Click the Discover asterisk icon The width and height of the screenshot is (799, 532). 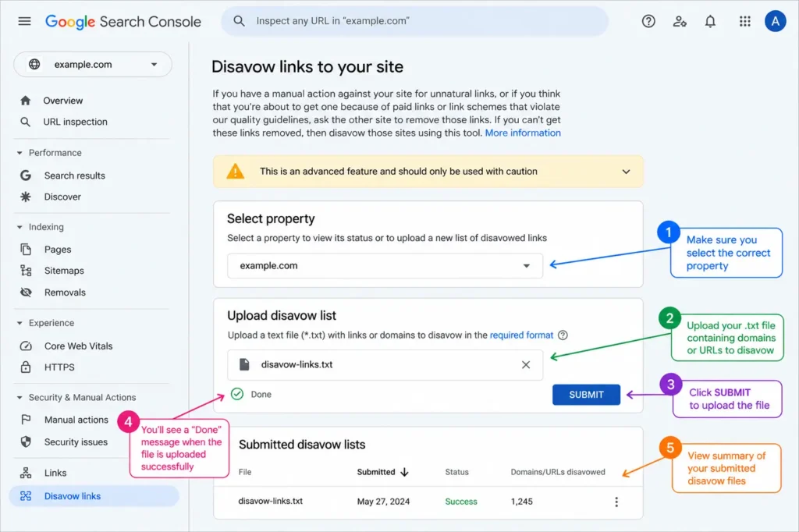[26, 197]
